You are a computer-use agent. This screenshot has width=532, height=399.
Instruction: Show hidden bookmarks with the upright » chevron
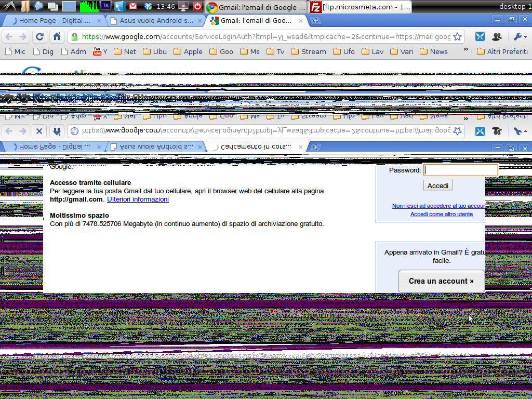point(466,49)
